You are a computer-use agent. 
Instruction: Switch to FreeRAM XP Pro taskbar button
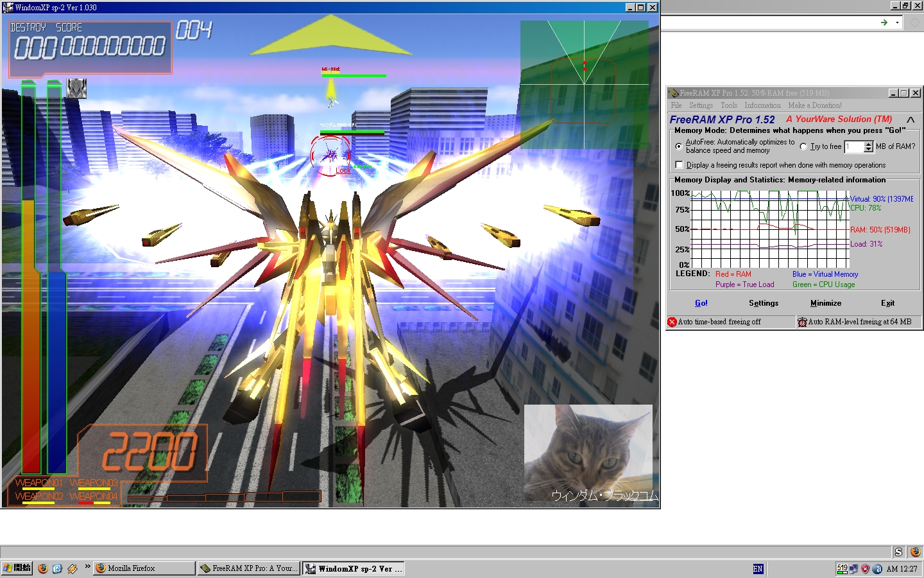point(248,568)
